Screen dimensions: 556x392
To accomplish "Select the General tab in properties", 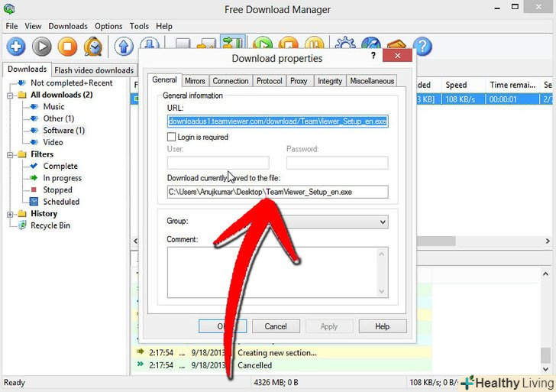I will tap(164, 79).
